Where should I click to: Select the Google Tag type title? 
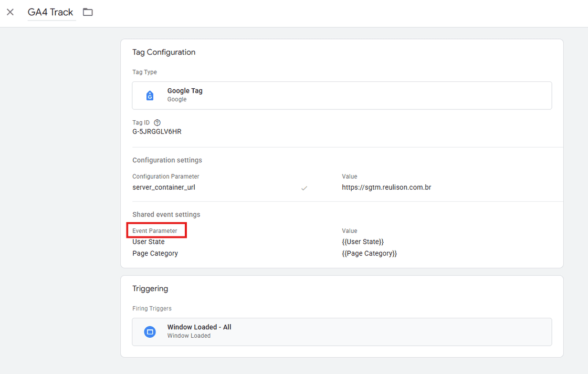coord(185,91)
